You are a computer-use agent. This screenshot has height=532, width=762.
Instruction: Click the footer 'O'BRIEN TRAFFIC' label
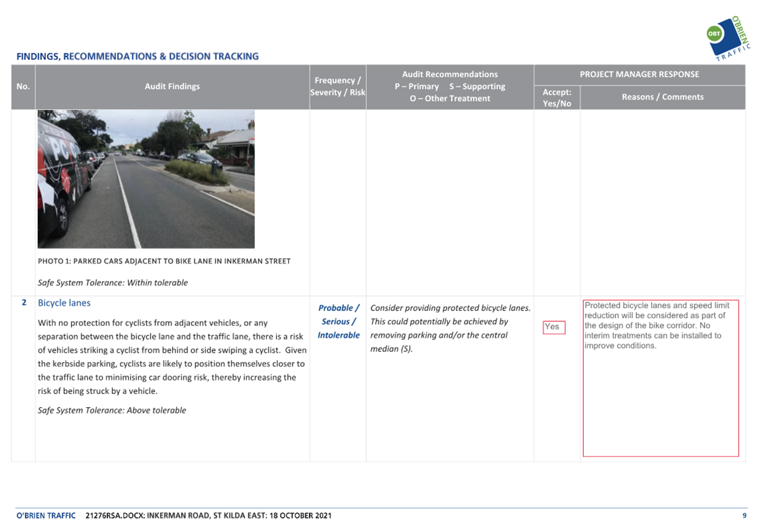(x=46, y=516)
